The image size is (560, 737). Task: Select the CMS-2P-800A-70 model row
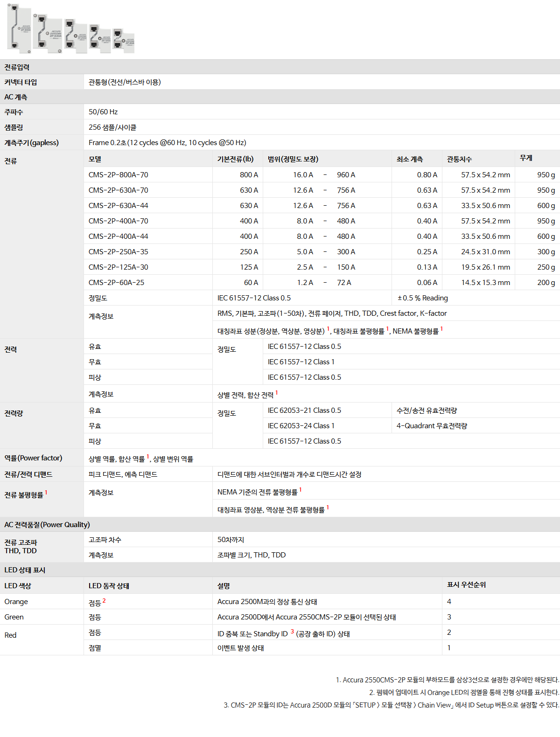pos(119,175)
